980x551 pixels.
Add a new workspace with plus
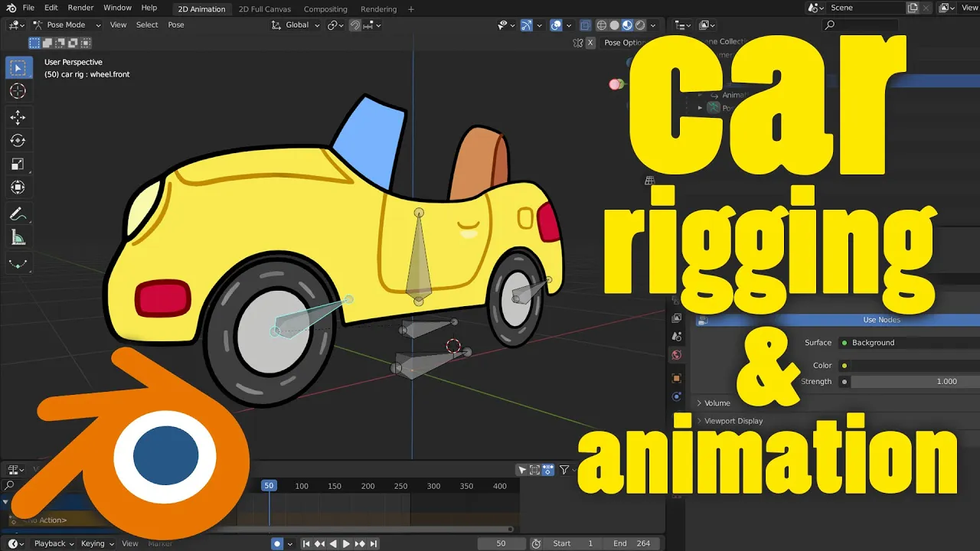point(411,9)
